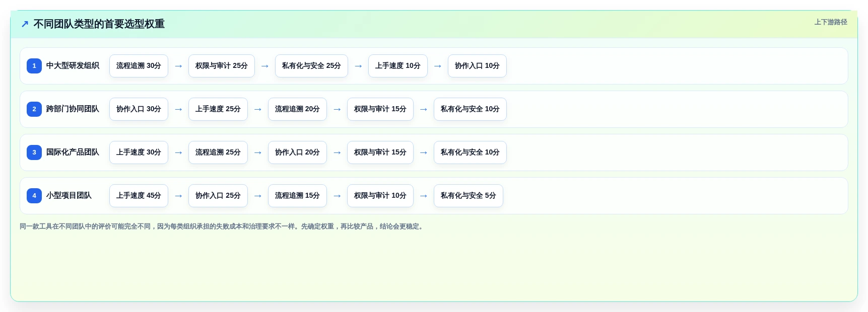Click arrow after 流程追溯 15分
This screenshot has height=312, width=868.
click(x=337, y=196)
